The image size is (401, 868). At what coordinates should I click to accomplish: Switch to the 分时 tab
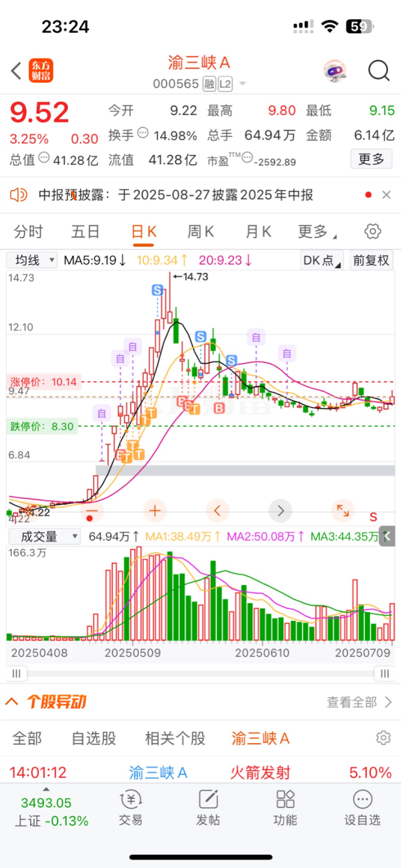[28, 231]
